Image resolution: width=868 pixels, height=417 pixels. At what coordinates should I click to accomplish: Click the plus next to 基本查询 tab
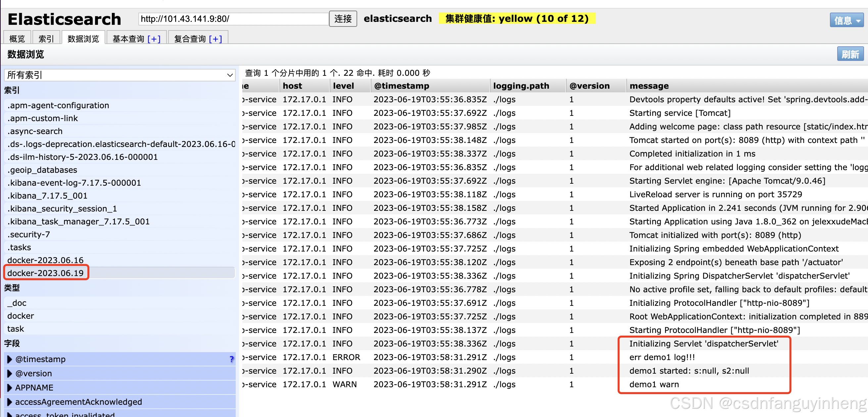tap(154, 39)
